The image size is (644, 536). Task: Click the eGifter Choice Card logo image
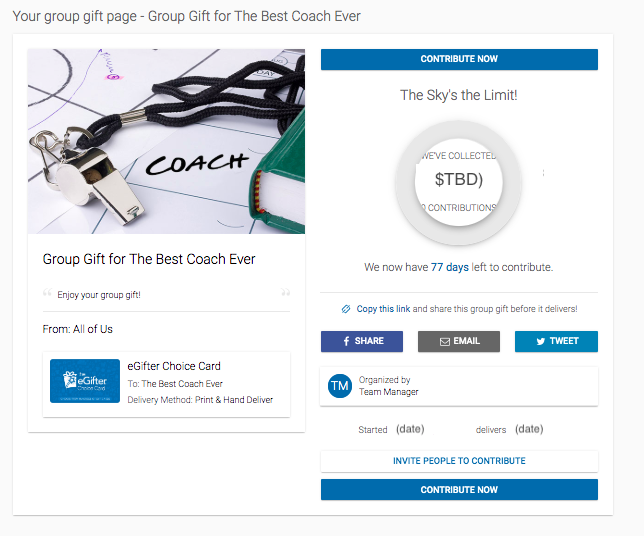point(85,381)
